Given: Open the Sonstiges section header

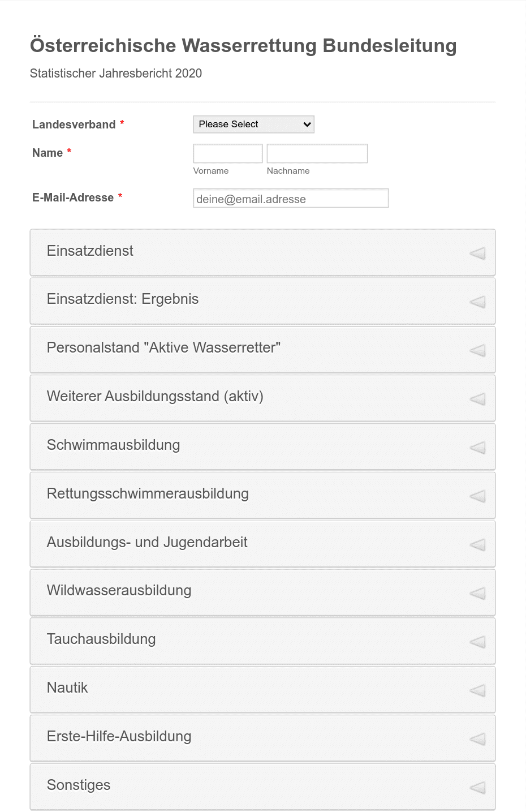Looking at the screenshot, I should point(262,787).
